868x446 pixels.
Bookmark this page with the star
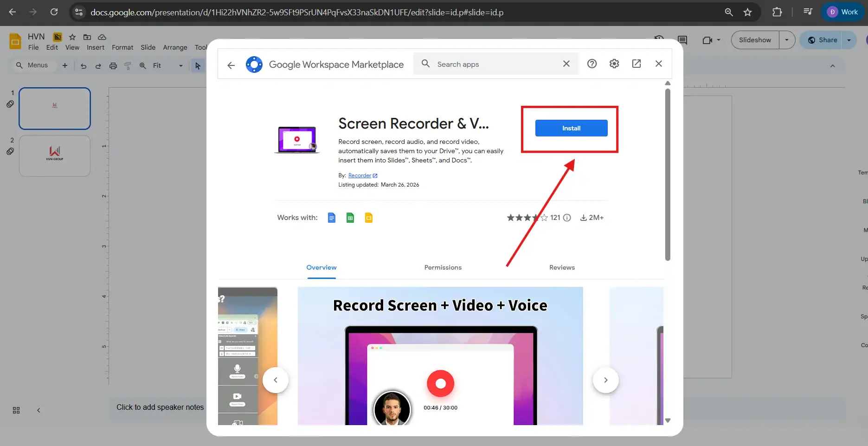[747, 12]
